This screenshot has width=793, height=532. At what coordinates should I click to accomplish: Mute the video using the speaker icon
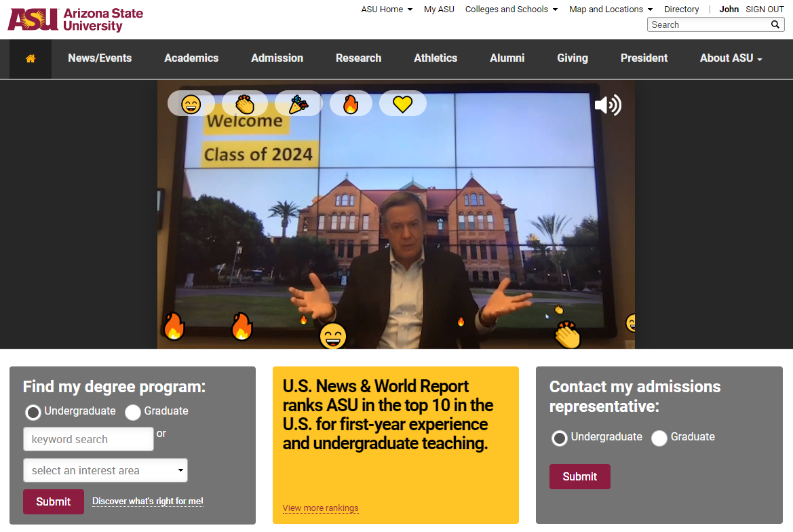pos(607,105)
